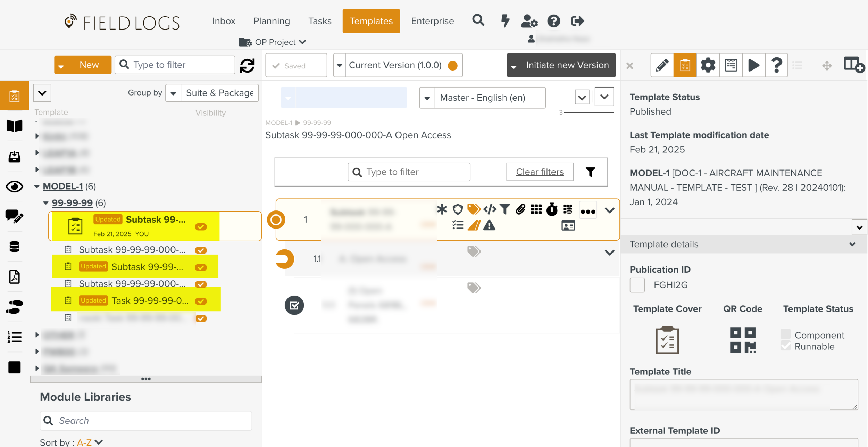Open the eye view icon in left sidebar
The height and width of the screenshot is (447, 868).
point(14,187)
